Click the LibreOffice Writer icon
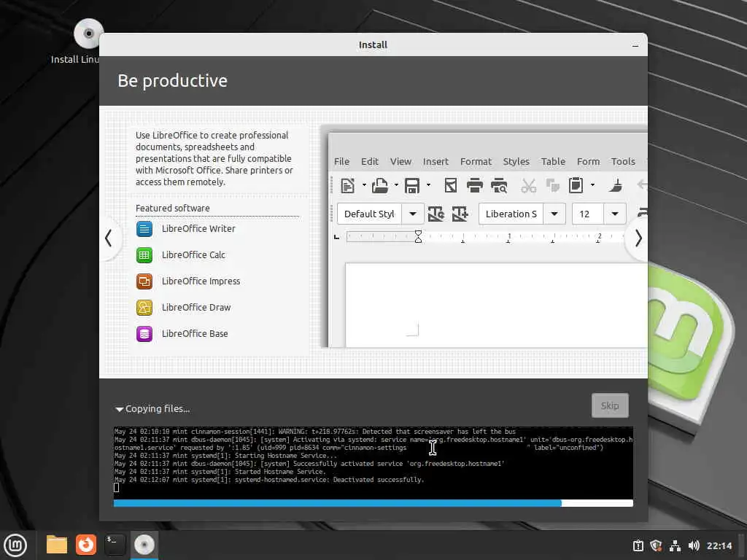This screenshot has height=560, width=747. [x=144, y=229]
